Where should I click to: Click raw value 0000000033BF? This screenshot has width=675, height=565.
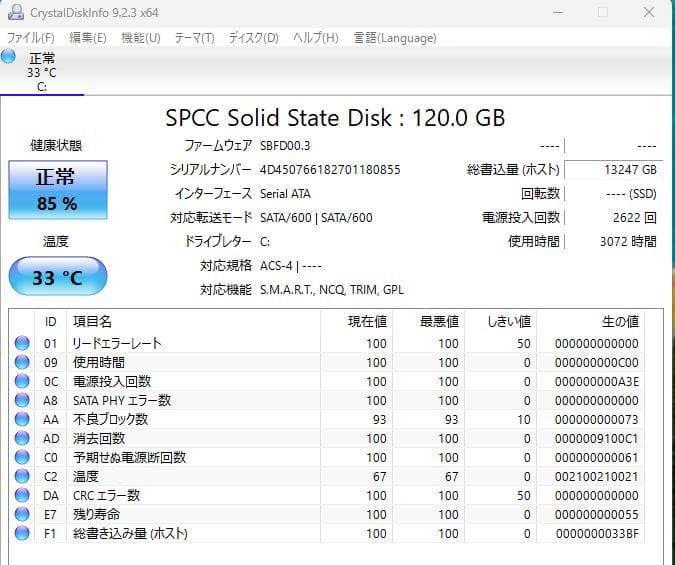coord(597,534)
